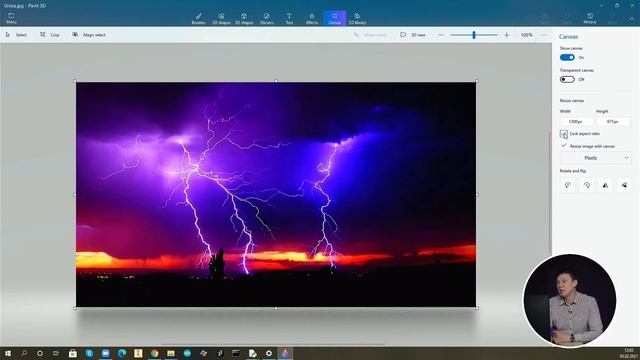Click the canvas Width field
This screenshot has width=640, height=360.
point(576,122)
